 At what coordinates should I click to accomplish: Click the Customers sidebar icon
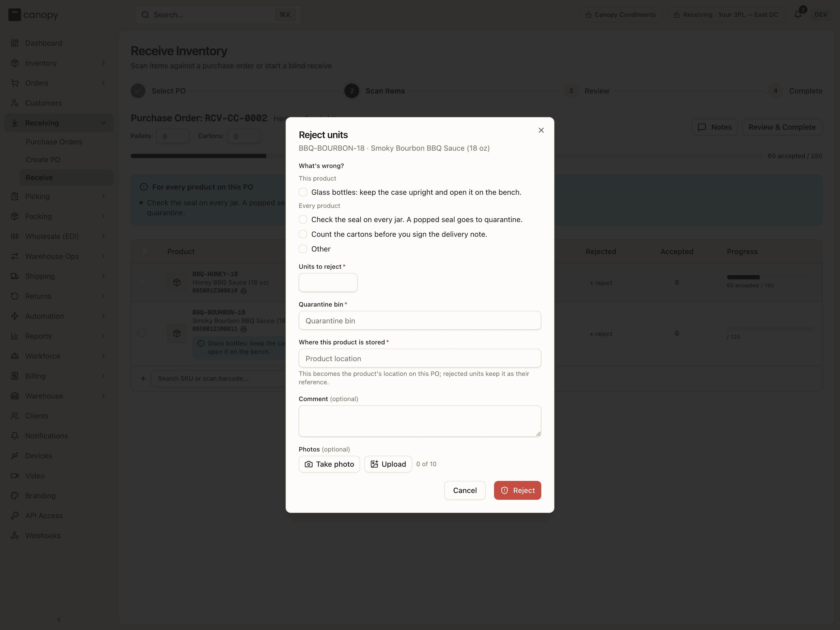click(15, 103)
